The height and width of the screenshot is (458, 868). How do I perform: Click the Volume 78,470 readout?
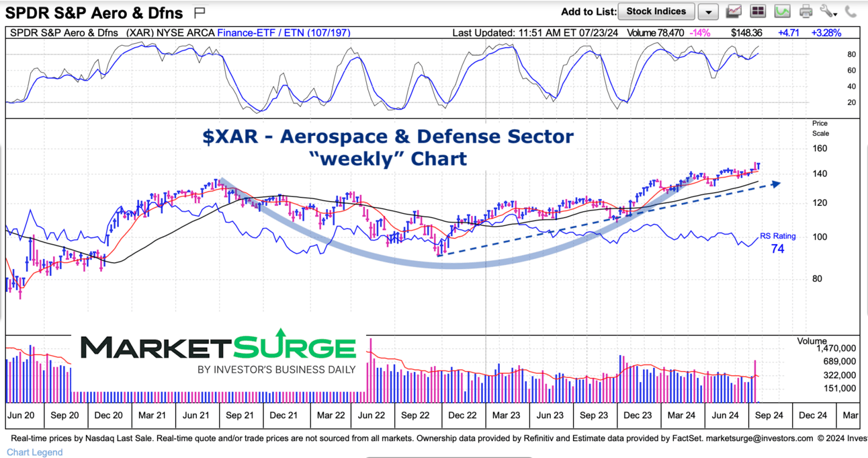tap(655, 32)
